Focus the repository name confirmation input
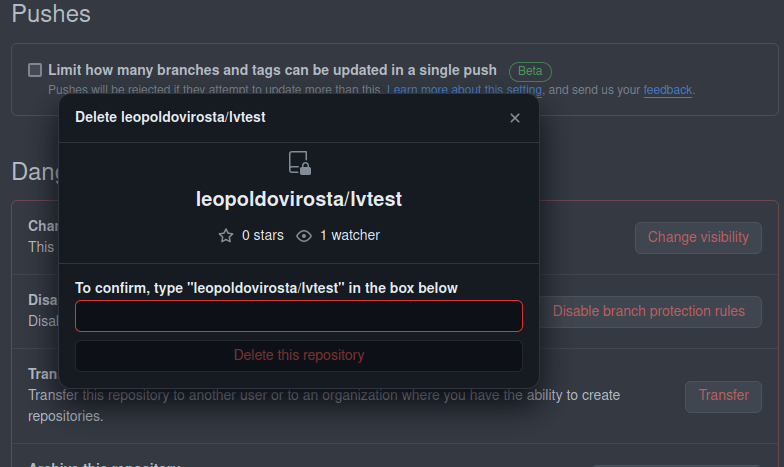This screenshot has height=467, width=784. (298, 316)
